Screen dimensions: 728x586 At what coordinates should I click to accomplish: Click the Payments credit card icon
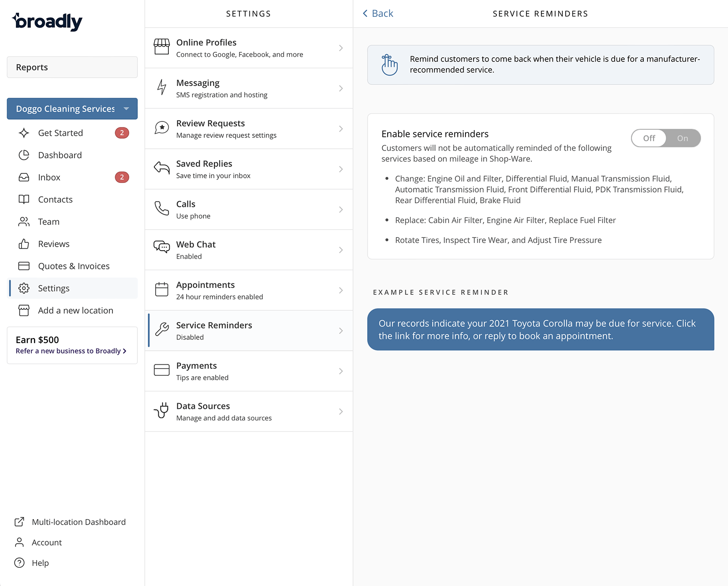[162, 370]
